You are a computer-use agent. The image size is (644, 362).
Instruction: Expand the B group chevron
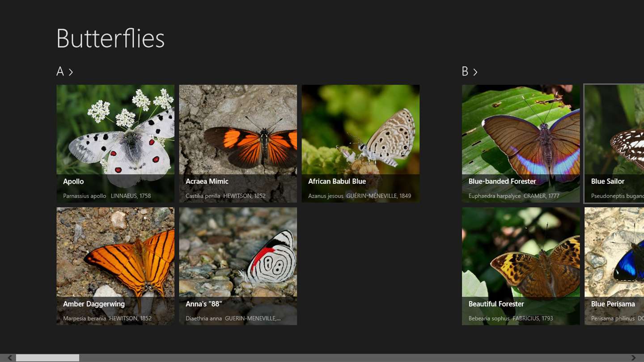pyautogui.click(x=475, y=72)
